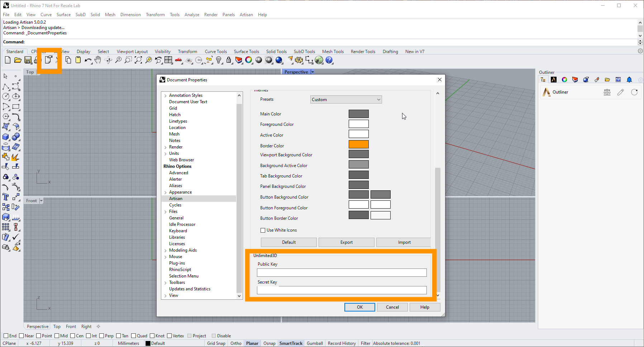Expand the Modeling Aids tree node

tap(165, 251)
